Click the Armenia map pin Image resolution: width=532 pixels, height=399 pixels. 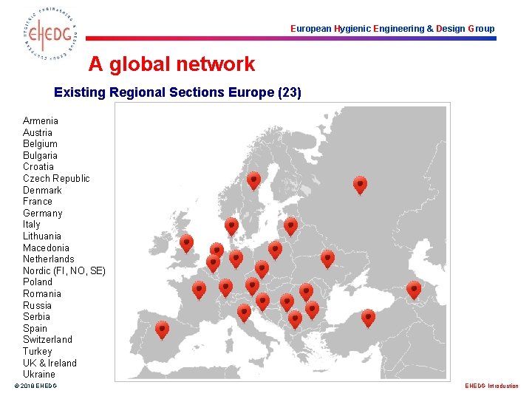click(414, 290)
